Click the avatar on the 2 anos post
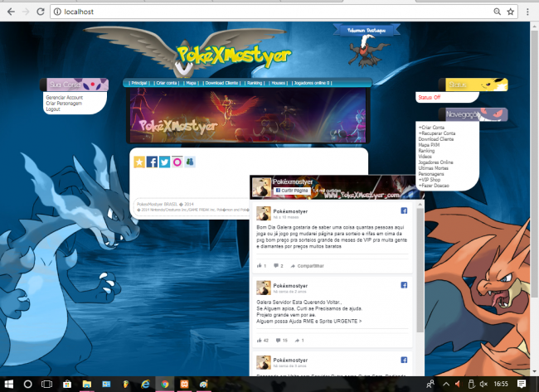Viewport: 539px width, 392px height. point(264,288)
